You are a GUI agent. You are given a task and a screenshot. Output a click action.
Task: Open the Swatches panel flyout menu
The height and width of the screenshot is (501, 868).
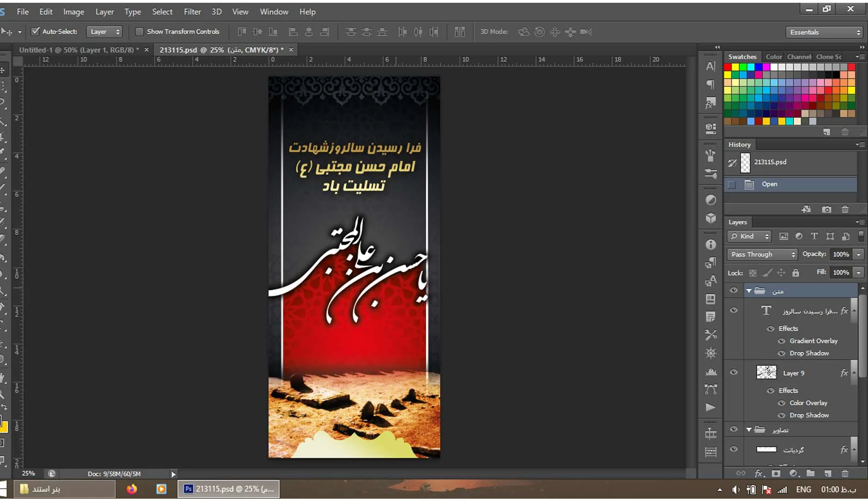tap(860, 57)
